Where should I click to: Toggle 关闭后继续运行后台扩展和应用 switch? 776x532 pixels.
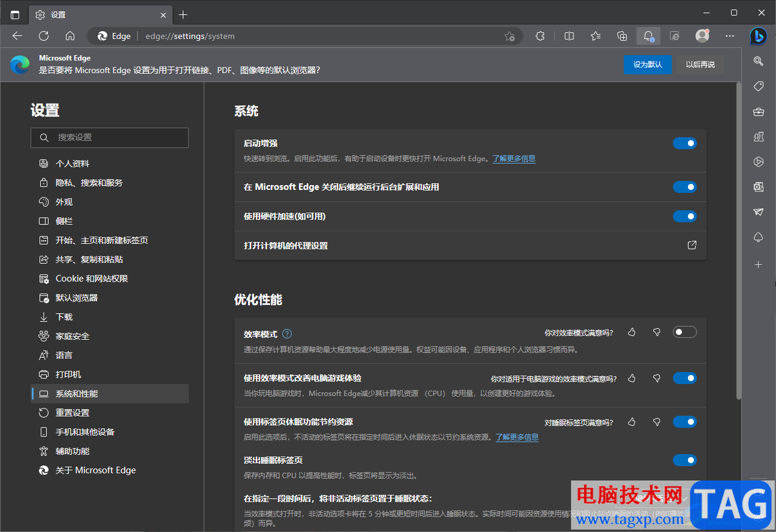pyautogui.click(x=685, y=187)
